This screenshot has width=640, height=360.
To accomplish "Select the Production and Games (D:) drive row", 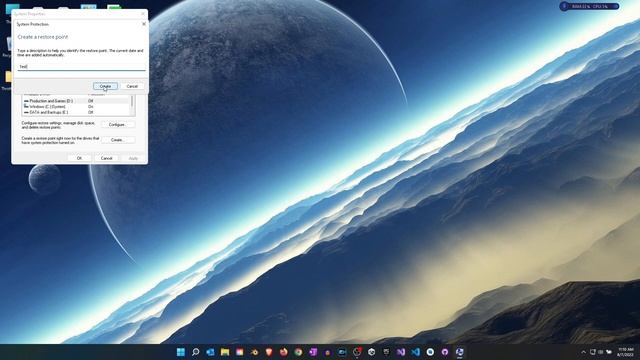I will click(x=76, y=101).
